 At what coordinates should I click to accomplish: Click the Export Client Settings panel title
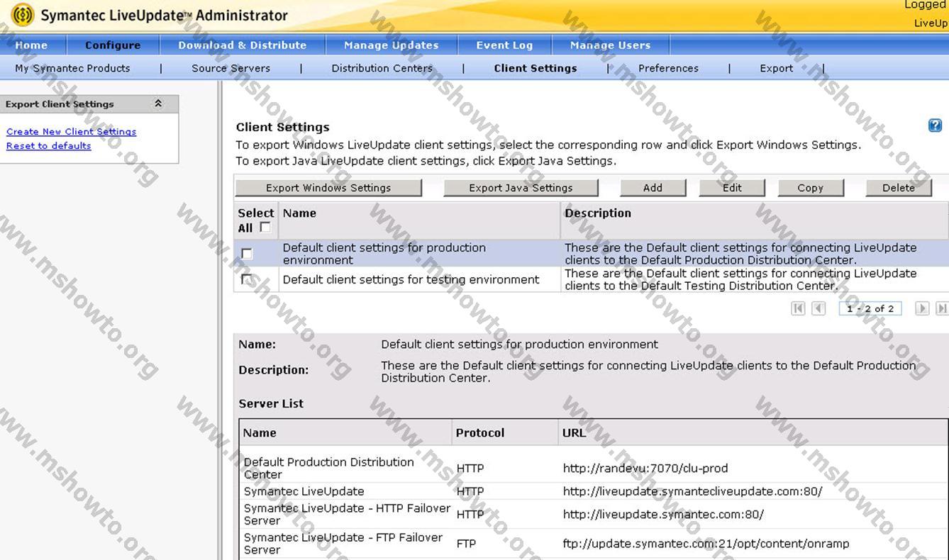click(60, 103)
